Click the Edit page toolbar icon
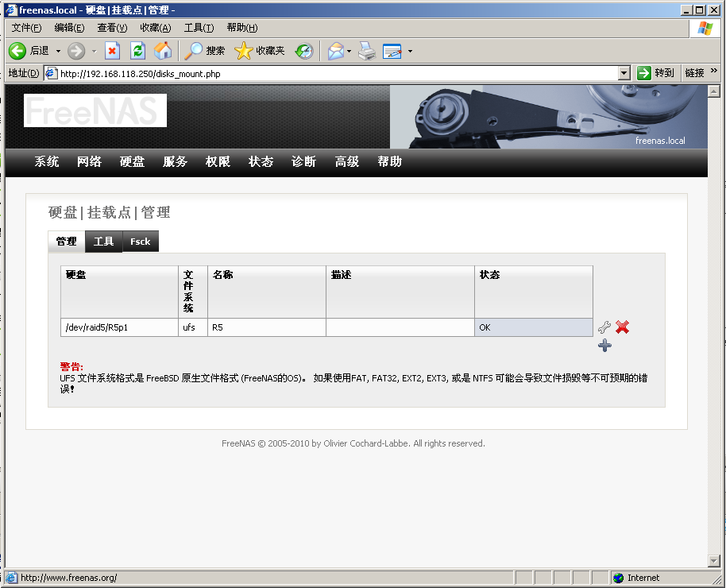 (x=392, y=51)
